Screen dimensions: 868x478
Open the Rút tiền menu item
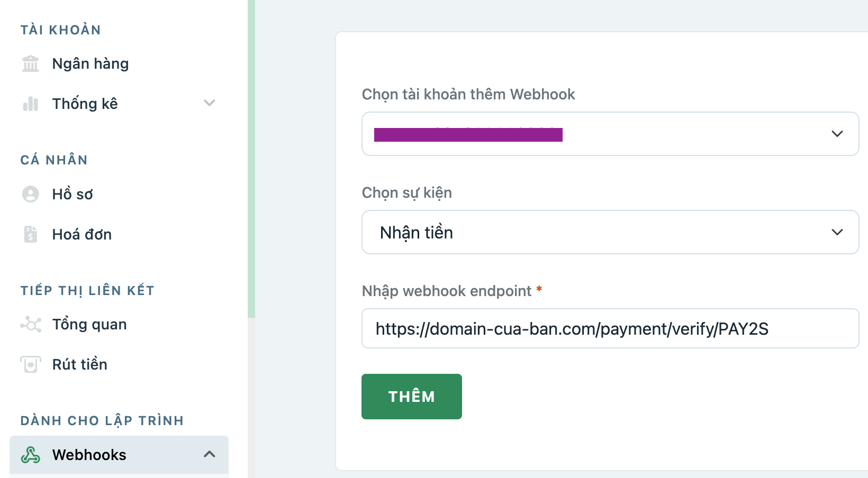pos(80,364)
